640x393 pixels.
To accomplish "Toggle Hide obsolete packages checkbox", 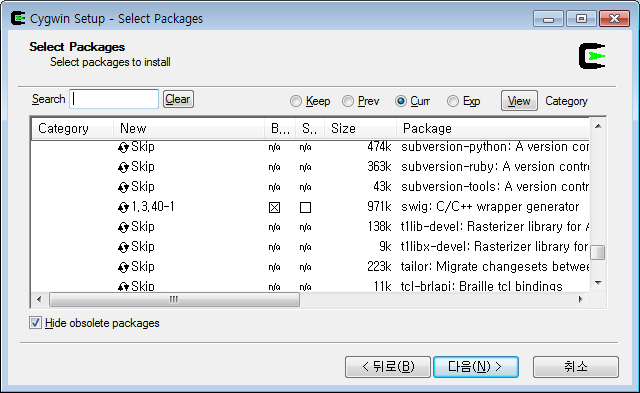I will (35, 323).
